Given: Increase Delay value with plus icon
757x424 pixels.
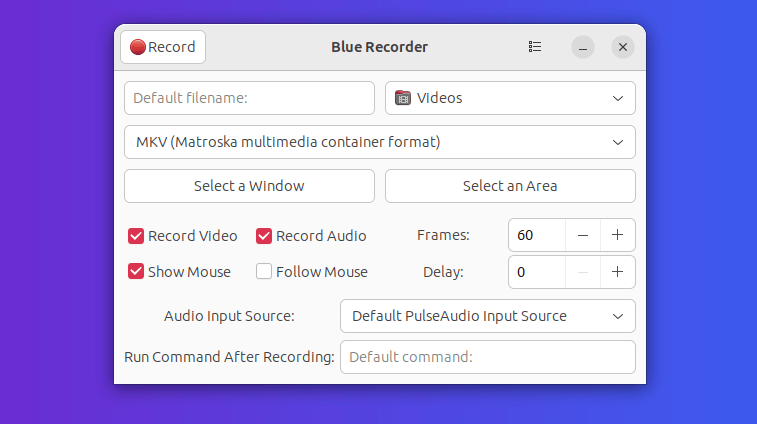Looking at the screenshot, I should point(618,272).
